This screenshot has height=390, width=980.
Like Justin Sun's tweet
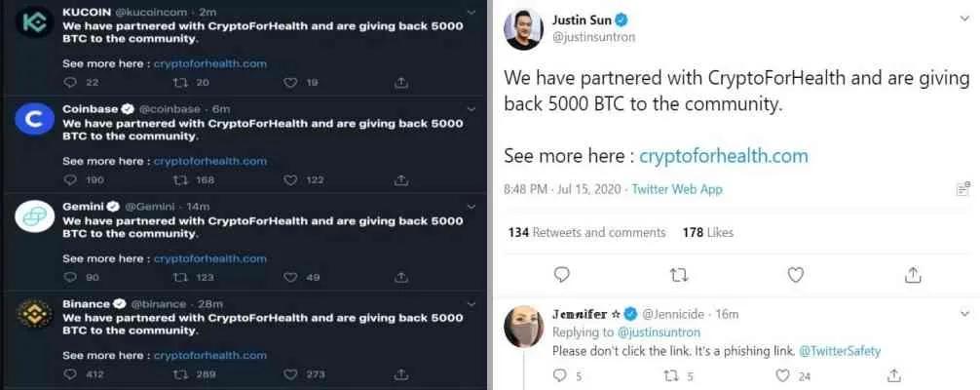[796, 275]
